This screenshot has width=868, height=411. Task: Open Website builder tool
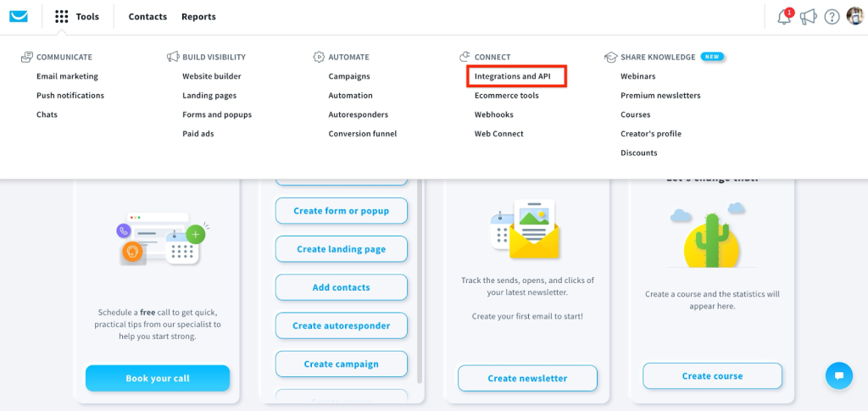click(211, 76)
